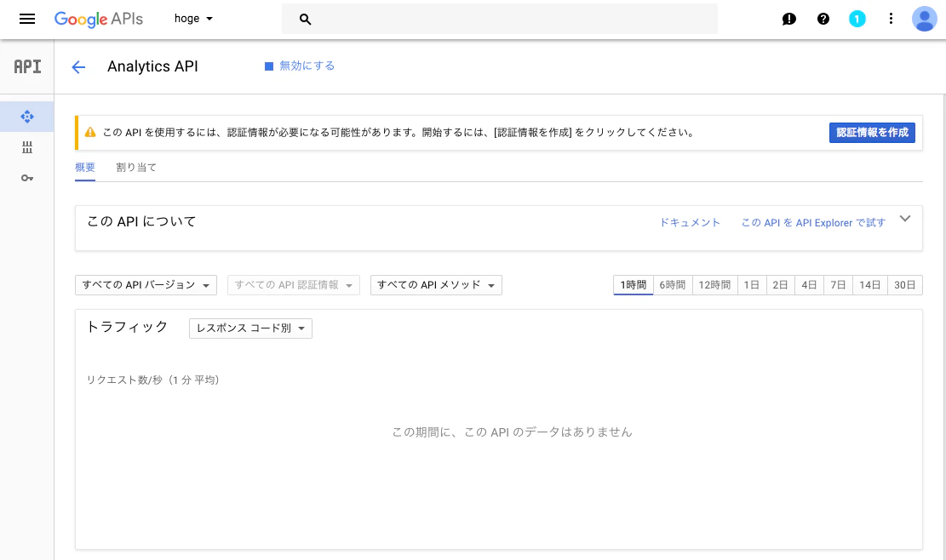Select the 6時間 time range

click(x=672, y=285)
